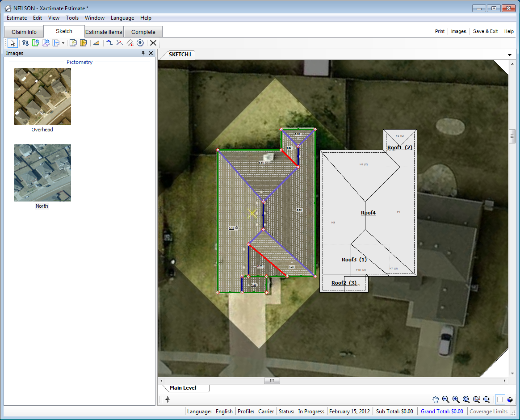Viewport: 520px width, 420px height.
Task: Click the black X delete toolbar icon
Action: tap(153, 43)
